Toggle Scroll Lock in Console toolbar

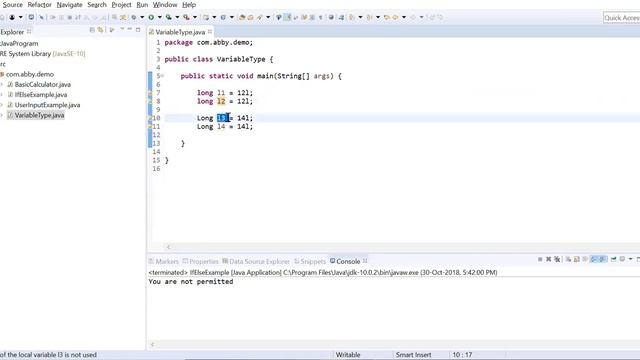point(577,259)
